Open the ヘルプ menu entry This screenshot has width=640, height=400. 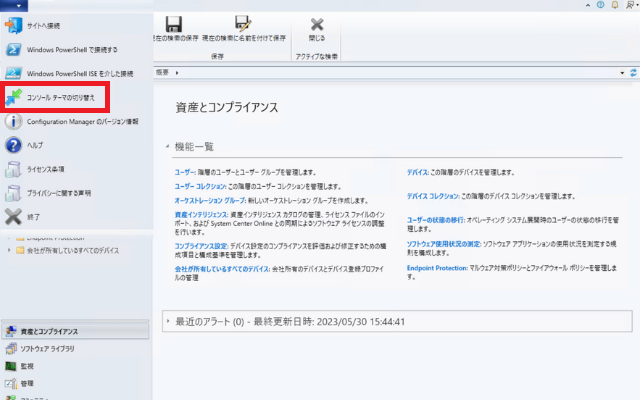pyautogui.click(x=34, y=145)
